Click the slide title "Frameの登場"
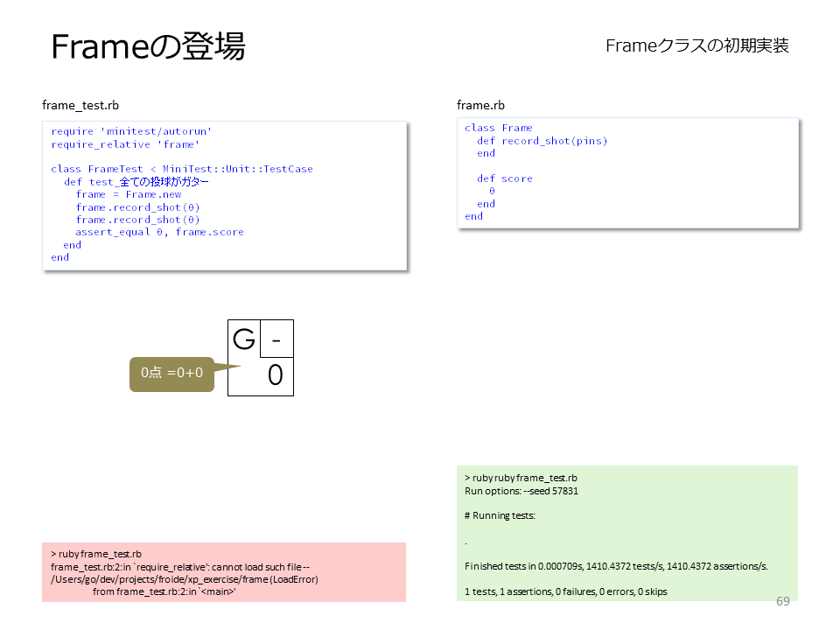 point(148,46)
